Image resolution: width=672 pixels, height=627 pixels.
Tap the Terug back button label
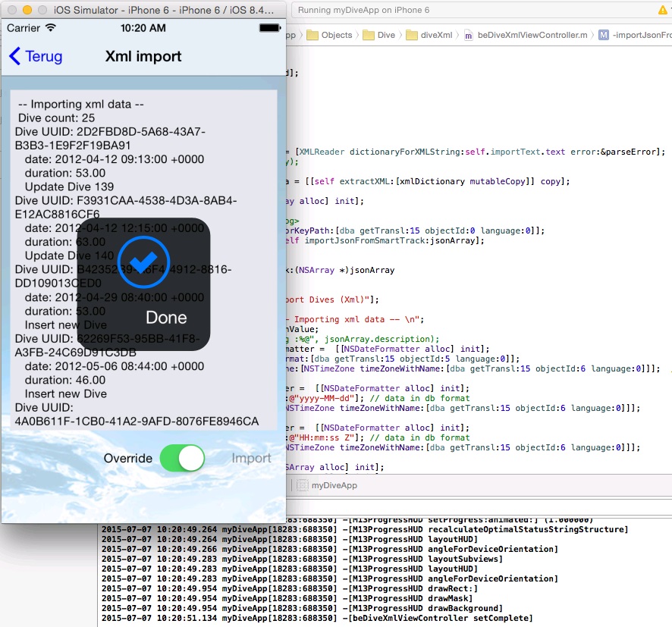pos(44,56)
